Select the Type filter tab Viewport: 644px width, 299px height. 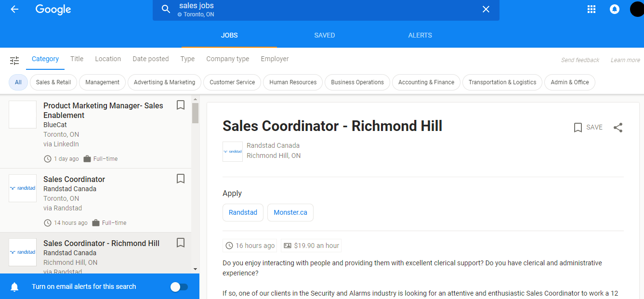click(x=187, y=59)
